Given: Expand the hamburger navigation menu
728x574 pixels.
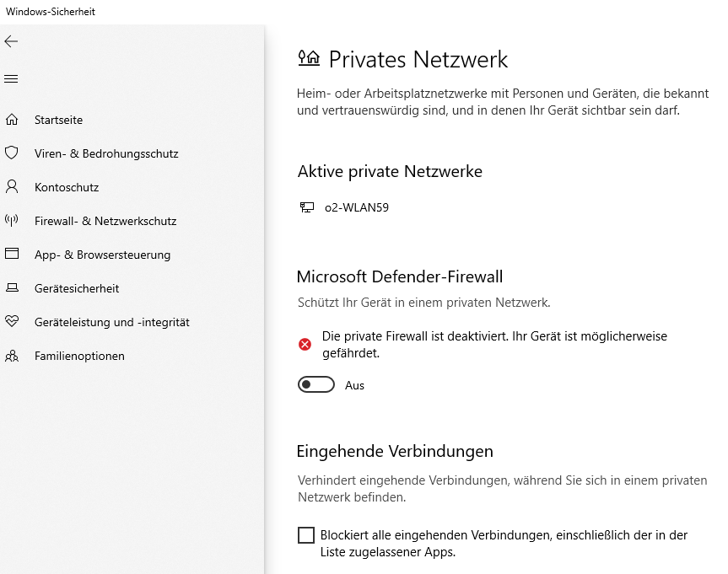Looking at the screenshot, I should tap(11, 79).
